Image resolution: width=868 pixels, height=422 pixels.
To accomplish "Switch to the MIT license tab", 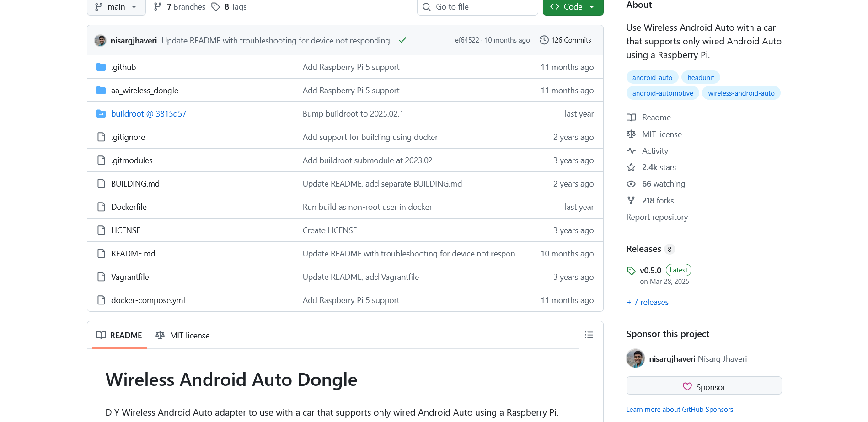I will click(182, 335).
